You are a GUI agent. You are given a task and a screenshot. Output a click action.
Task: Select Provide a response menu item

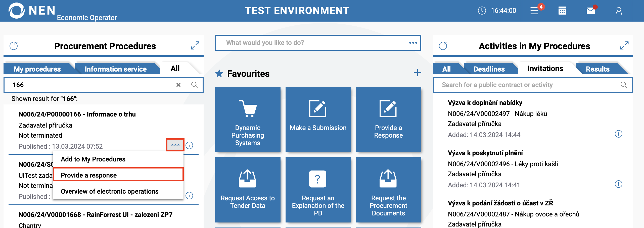[x=118, y=175]
